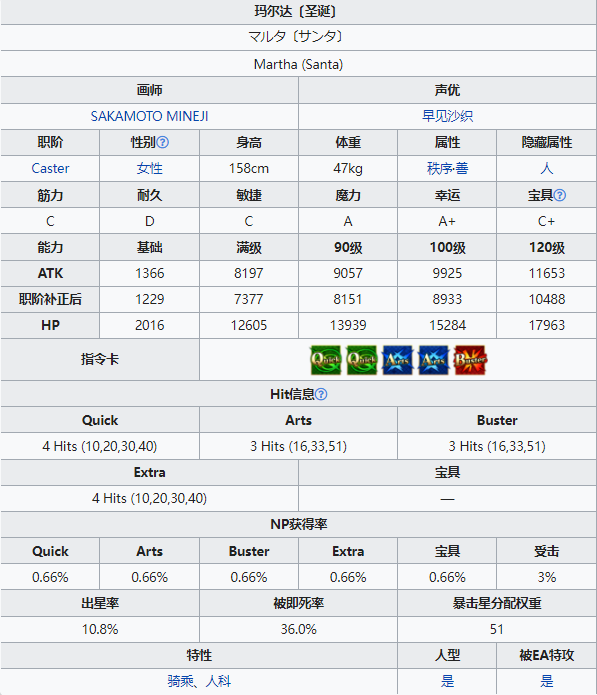The width and height of the screenshot is (597, 695).
Task: Select the English name Martha (Santa)
Action: click(298, 64)
